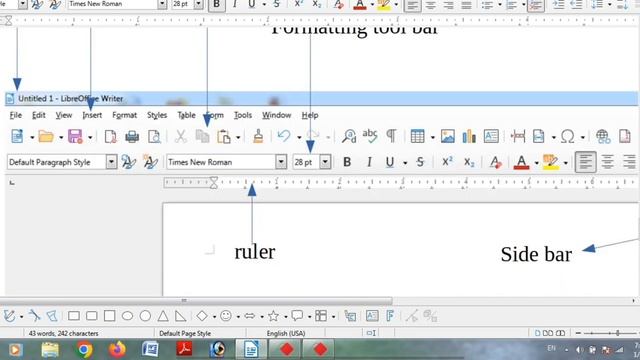The width and height of the screenshot is (640, 360).
Task: Click Default Page Style in the status bar
Action: [185, 333]
